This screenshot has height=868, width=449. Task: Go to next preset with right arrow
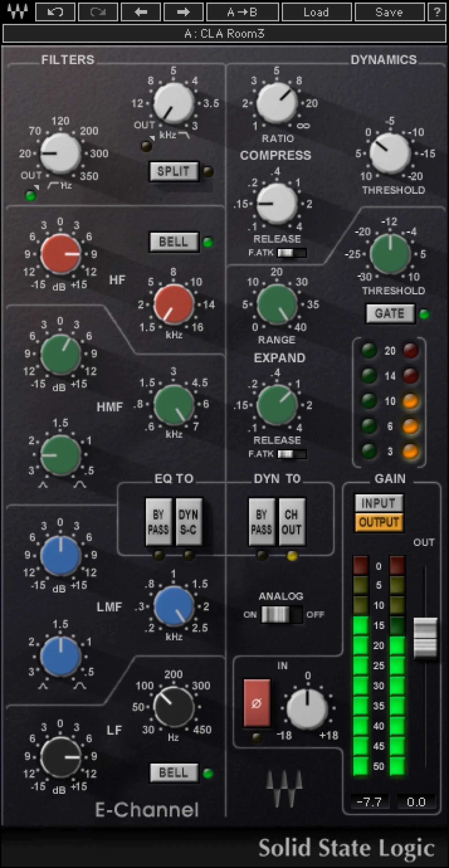(183, 12)
